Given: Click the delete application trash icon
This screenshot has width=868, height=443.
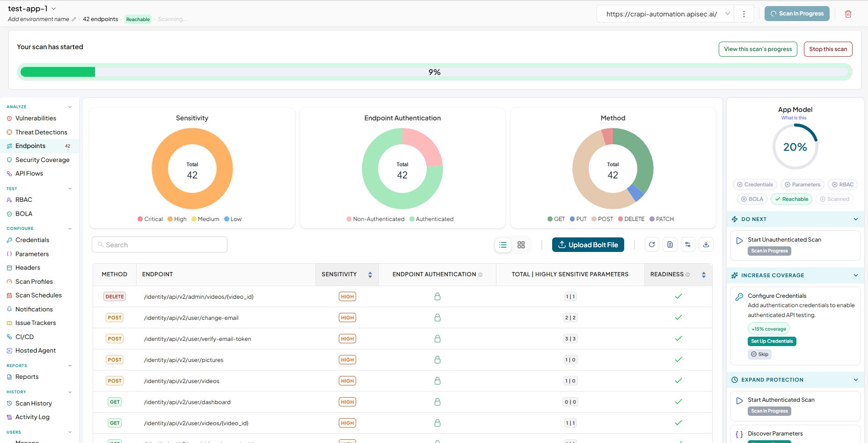Looking at the screenshot, I should click(848, 14).
